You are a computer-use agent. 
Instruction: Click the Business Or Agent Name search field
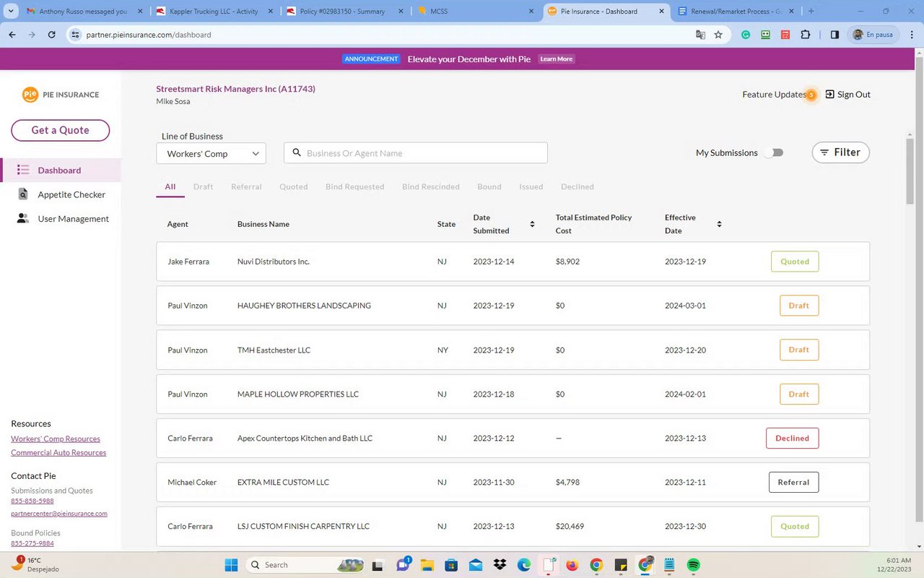click(416, 153)
